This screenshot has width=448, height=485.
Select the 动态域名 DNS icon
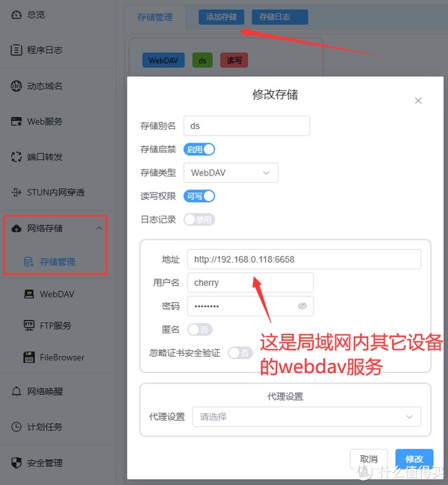point(16,86)
